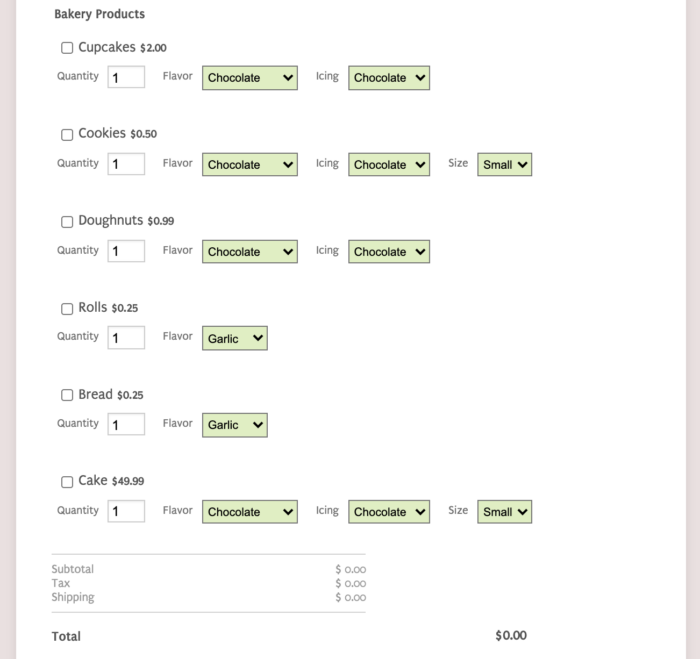The image size is (700, 659).
Task: Choose the Cookies Flavor dropdown
Action: tap(249, 165)
